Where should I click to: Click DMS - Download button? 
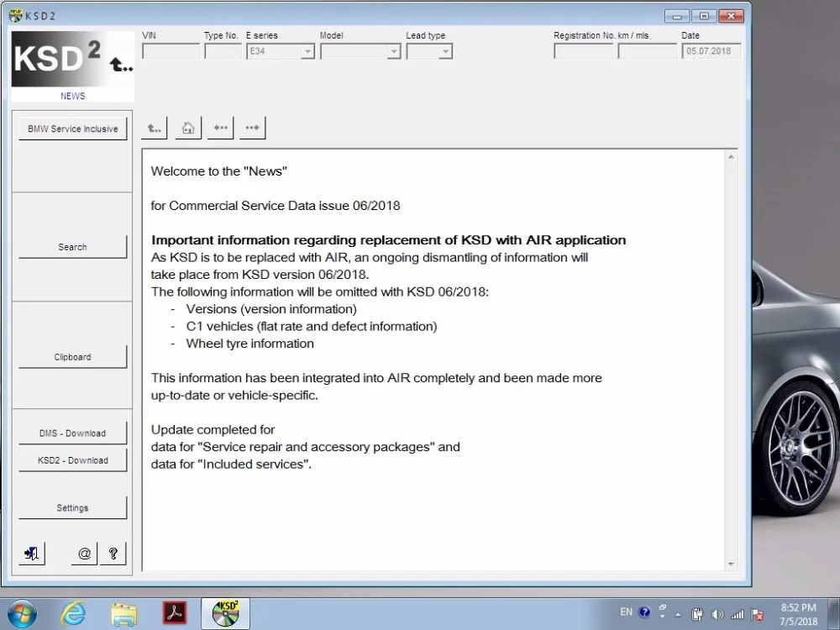pos(73,433)
